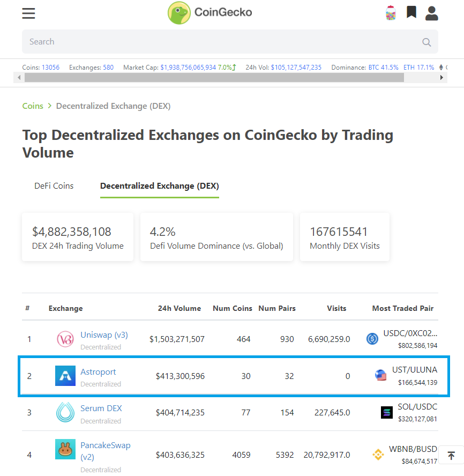464x476 pixels.
Task: Open the candy jar rewards icon
Action: (391, 13)
